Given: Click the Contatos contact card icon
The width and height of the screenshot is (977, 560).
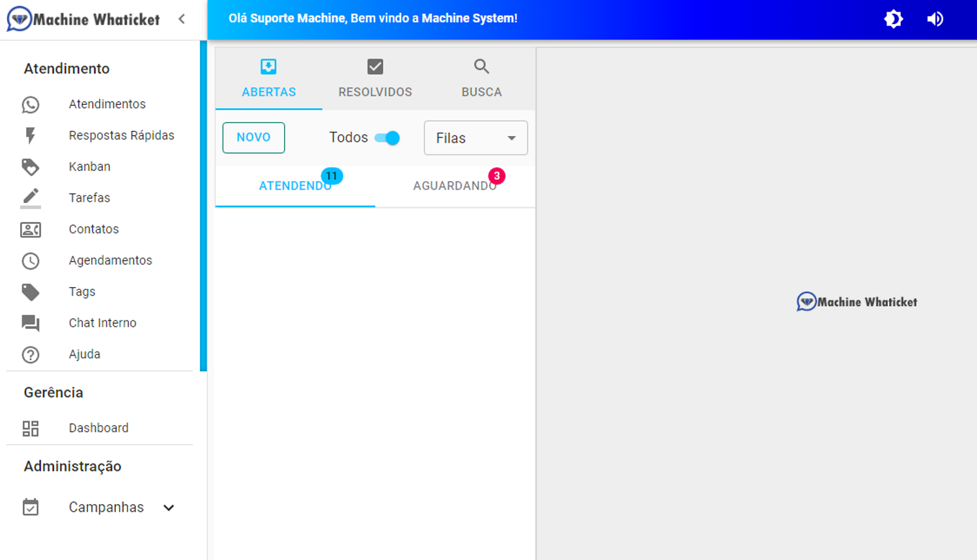Looking at the screenshot, I should (x=31, y=229).
